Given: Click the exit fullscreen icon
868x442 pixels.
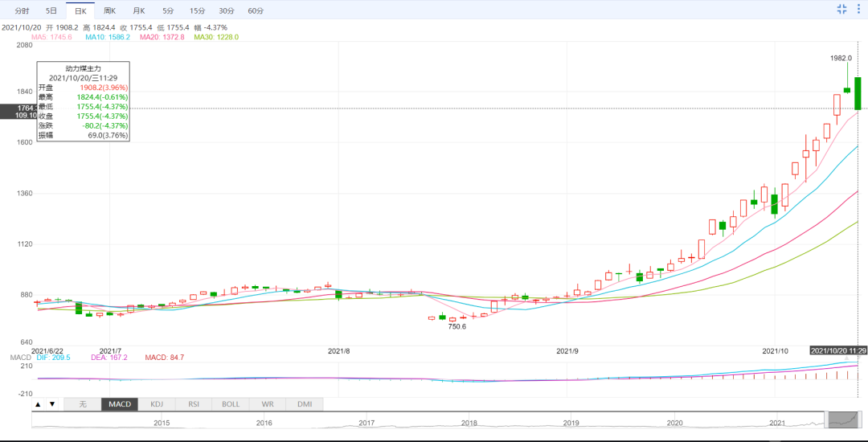Looking at the screenshot, I should click(842, 9).
